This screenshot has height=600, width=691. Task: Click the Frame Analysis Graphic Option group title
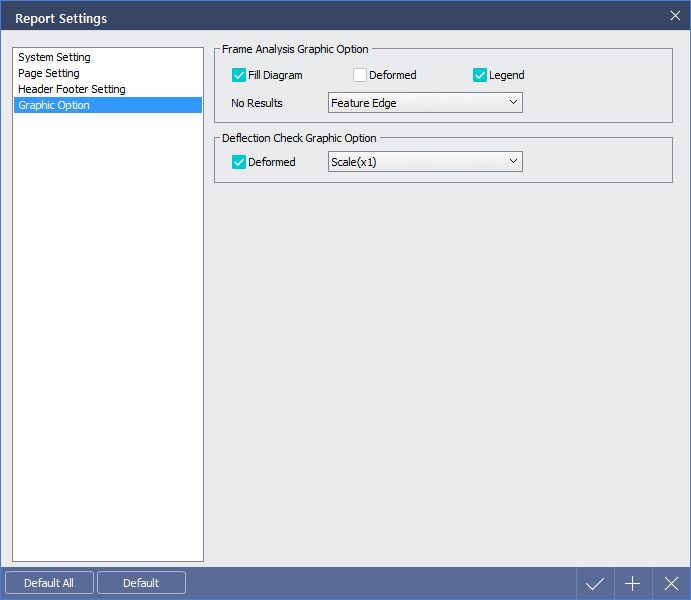click(x=295, y=49)
